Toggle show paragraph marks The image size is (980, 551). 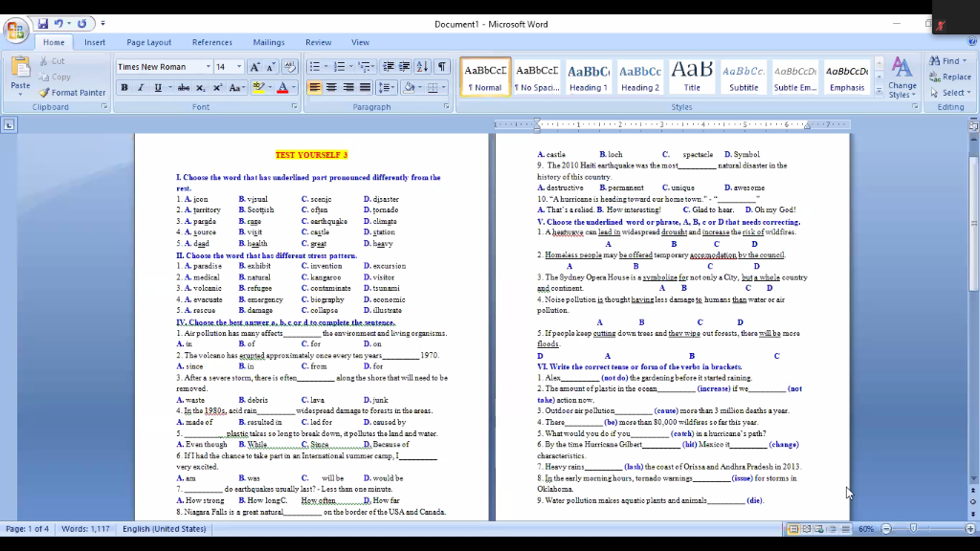tap(442, 67)
